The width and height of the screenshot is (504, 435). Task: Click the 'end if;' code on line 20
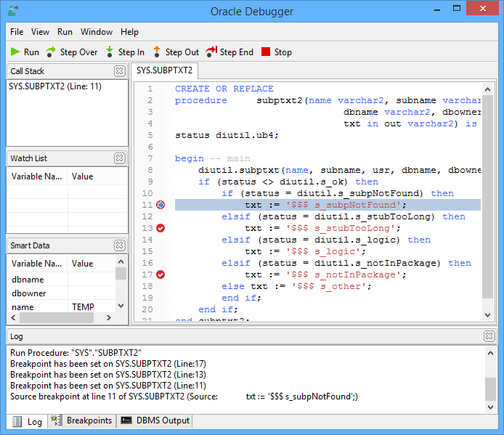point(219,309)
